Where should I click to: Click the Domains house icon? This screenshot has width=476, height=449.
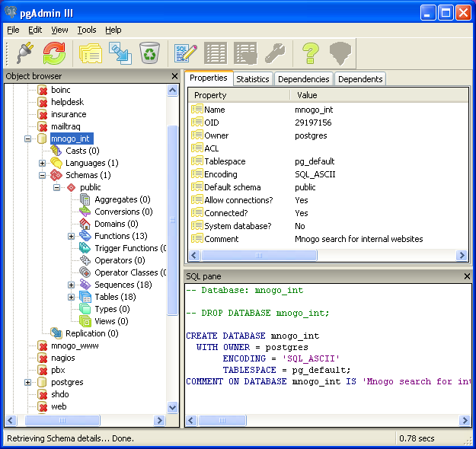85,224
